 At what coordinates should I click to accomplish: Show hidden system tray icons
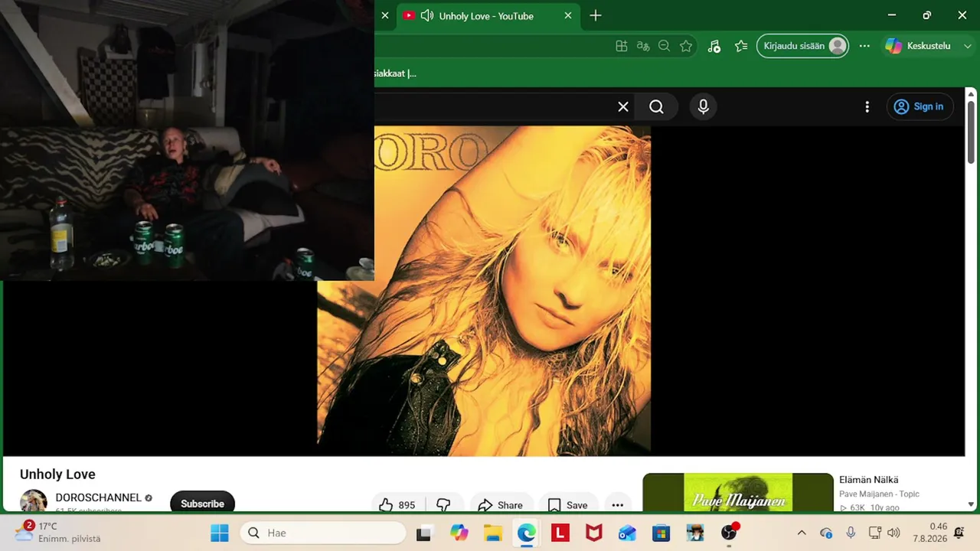(x=802, y=533)
